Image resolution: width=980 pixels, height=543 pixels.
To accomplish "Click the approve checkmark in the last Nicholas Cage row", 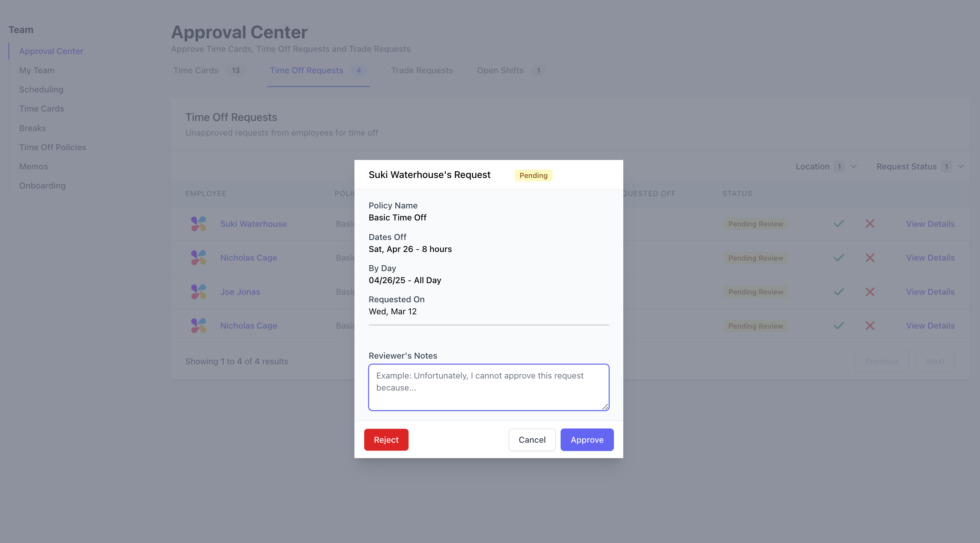I will 838,326.
